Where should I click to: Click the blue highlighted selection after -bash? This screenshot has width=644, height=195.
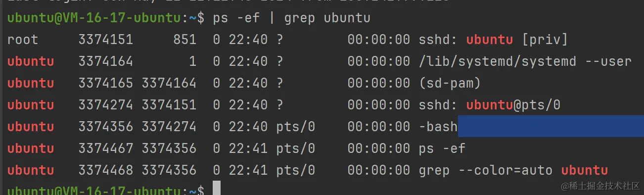click(551, 127)
